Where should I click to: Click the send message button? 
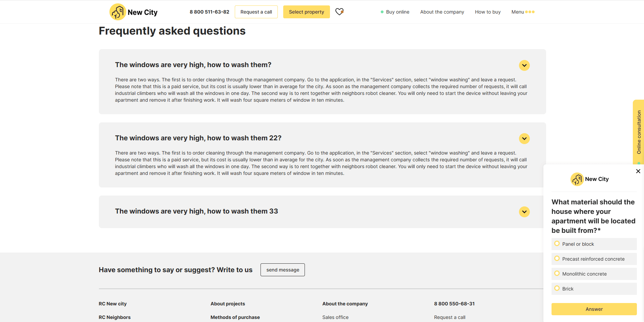283,270
